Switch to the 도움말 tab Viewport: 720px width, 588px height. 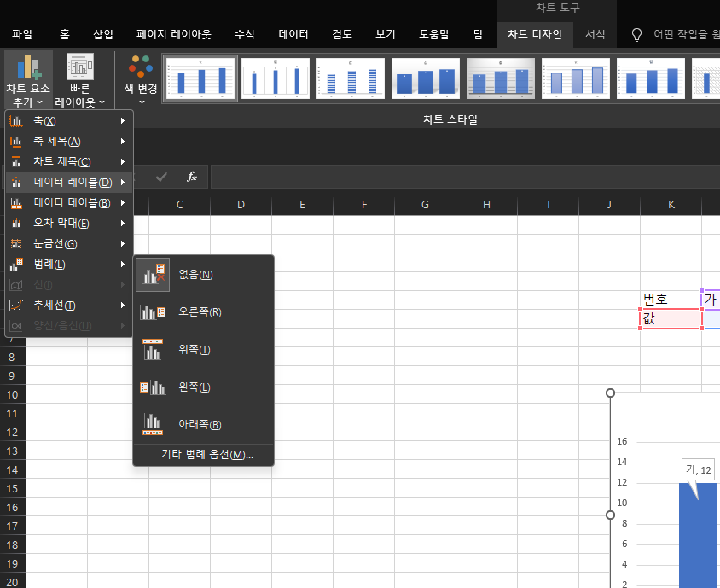(x=434, y=34)
